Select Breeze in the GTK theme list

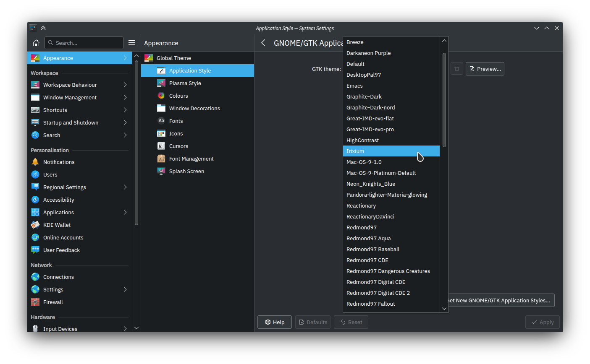click(x=391, y=42)
